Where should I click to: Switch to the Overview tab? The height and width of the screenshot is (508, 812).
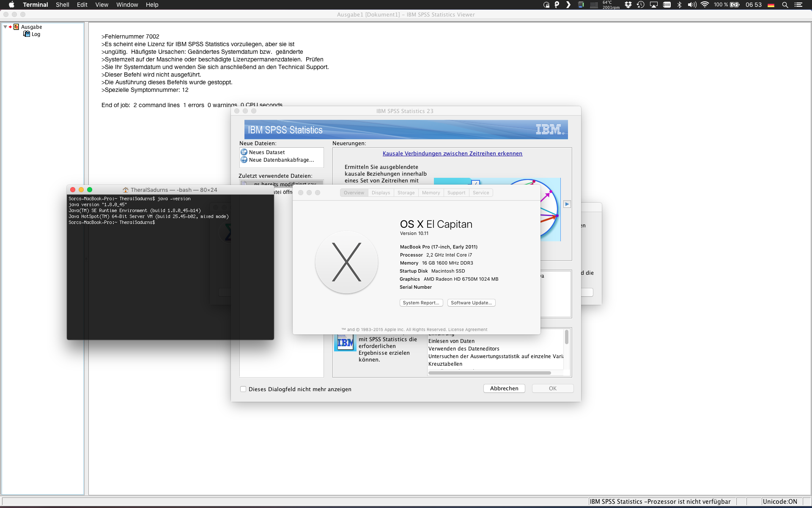point(354,193)
